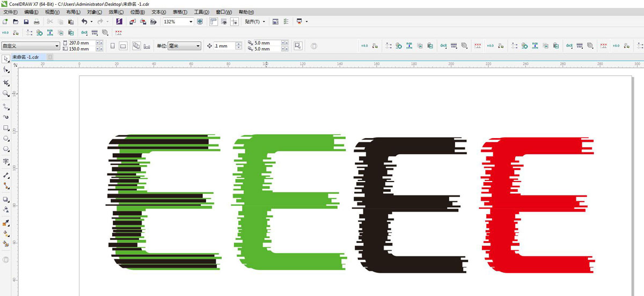Click the Cut scissors icon
Screen dimensions: 644x296
50,21
